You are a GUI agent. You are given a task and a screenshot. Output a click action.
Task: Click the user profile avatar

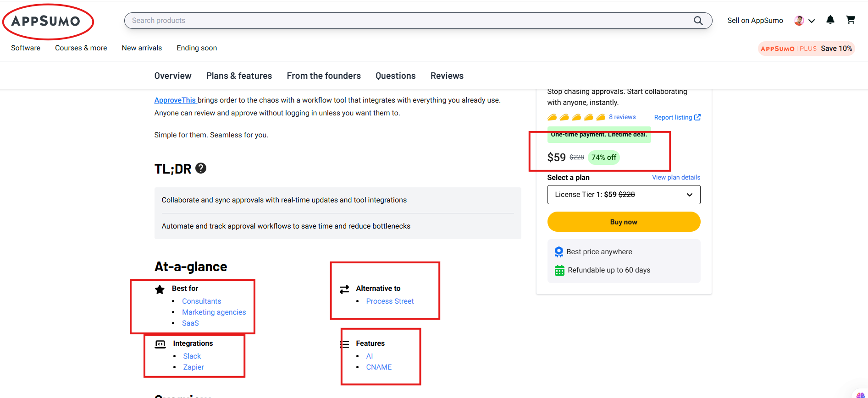click(799, 21)
